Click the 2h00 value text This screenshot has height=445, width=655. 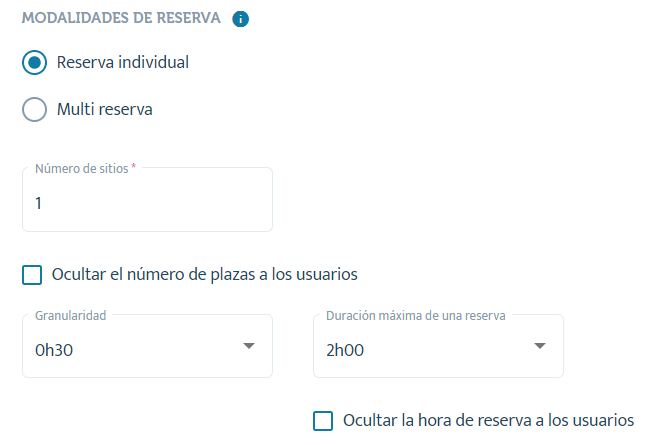pos(345,350)
